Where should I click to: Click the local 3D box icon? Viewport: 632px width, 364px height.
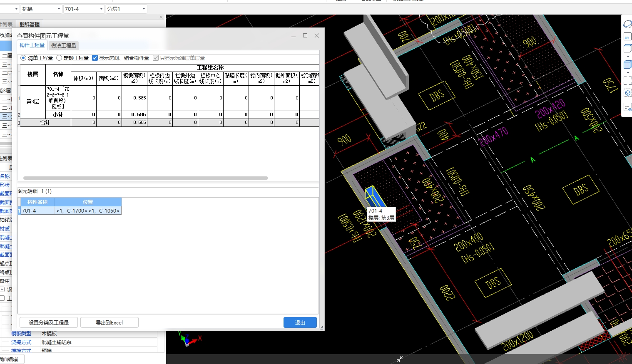click(627, 93)
